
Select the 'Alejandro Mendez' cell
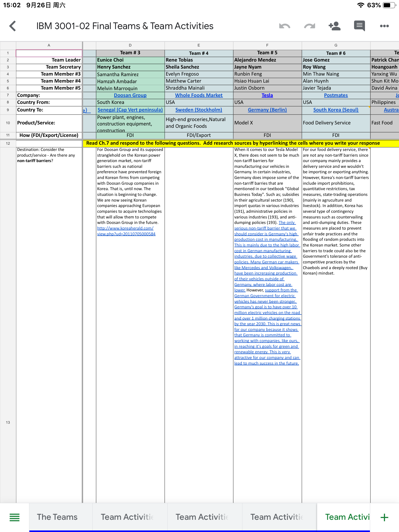click(x=267, y=60)
